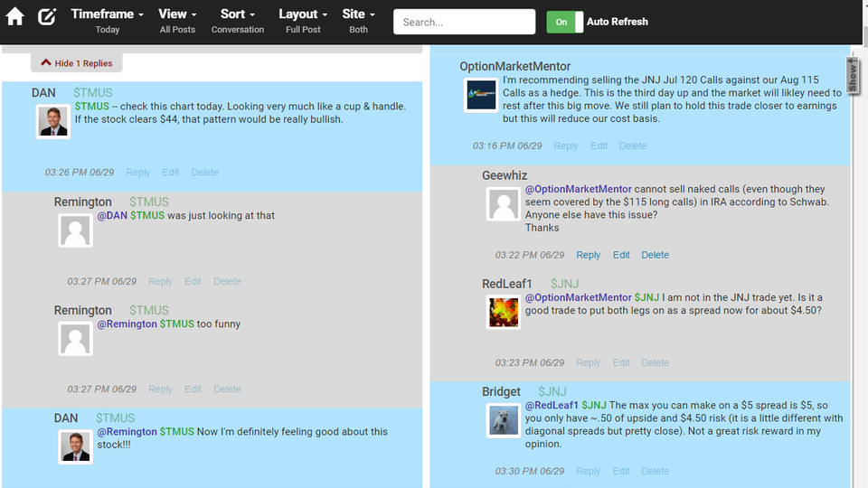Open the @DAN mention in Remington's reply
This screenshot has height=488, width=868.
click(x=112, y=215)
